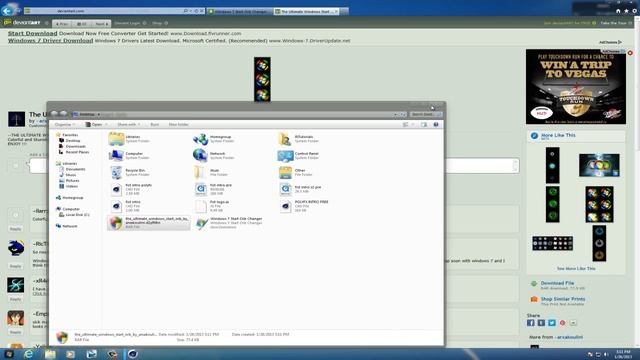This screenshot has width=640, height=360.
Task: Click the deviantART logo
Action: (x=22, y=23)
